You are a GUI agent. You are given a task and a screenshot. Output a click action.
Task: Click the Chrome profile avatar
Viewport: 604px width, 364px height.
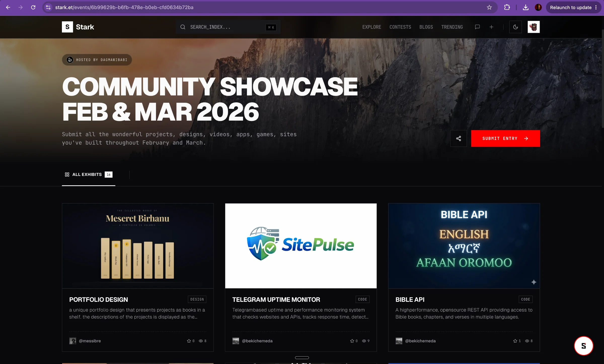pyautogui.click(x=538, y=7)
